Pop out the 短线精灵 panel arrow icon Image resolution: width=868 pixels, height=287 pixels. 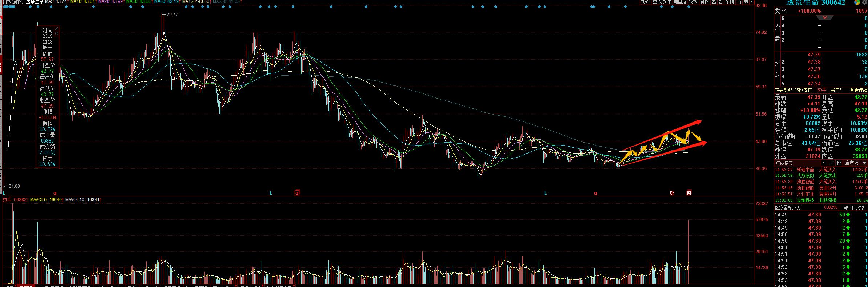pos(831,163)
